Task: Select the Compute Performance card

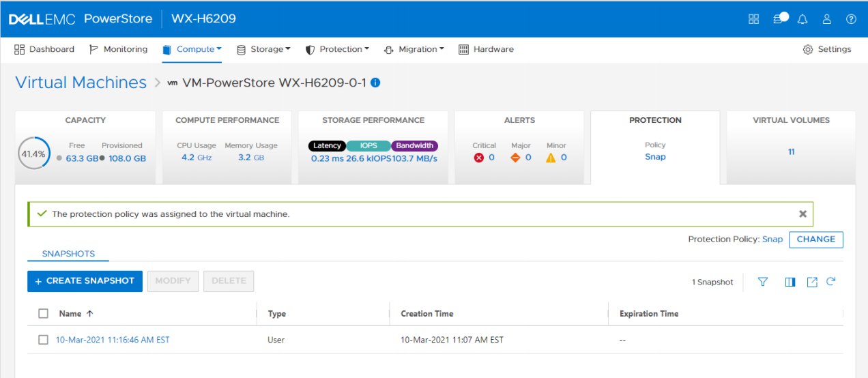Action: pyautogui.click(x=227, y=147)
